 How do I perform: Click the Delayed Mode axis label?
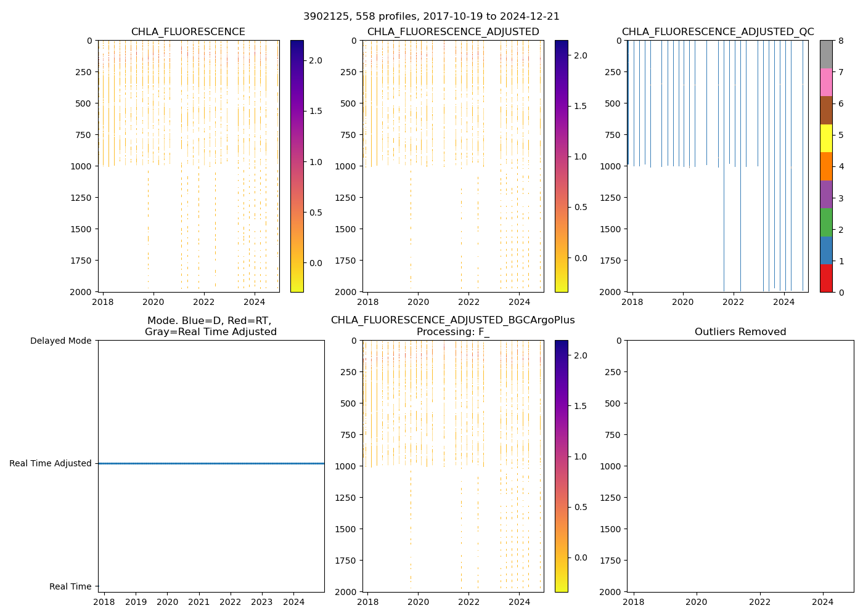point(60,341)
